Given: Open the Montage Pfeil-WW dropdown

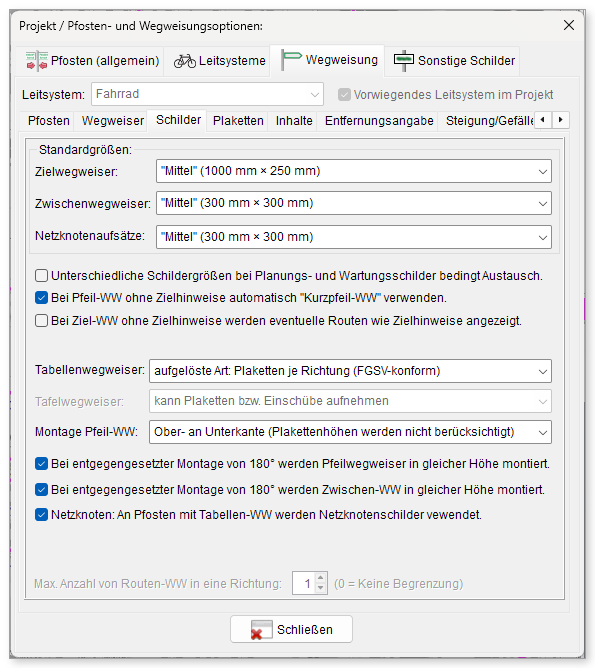Looking at the screenshot, I should click(x=350, y=432).
